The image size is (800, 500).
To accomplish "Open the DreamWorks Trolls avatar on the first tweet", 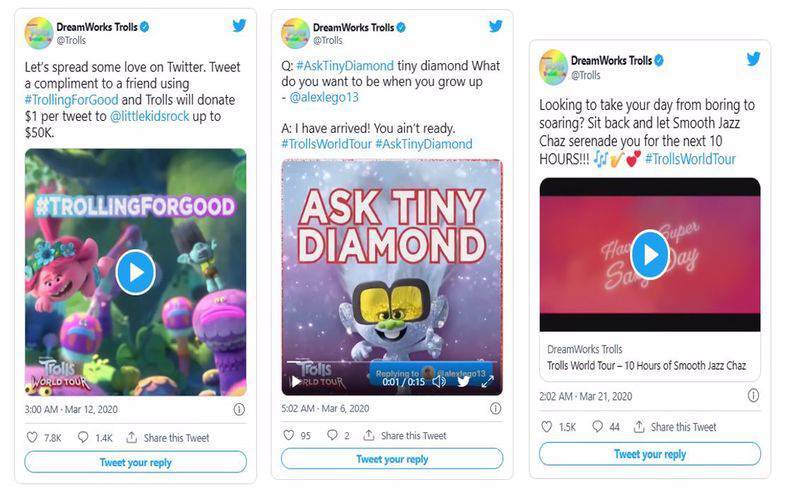I will pyautogui.click(x=39, y=33).
